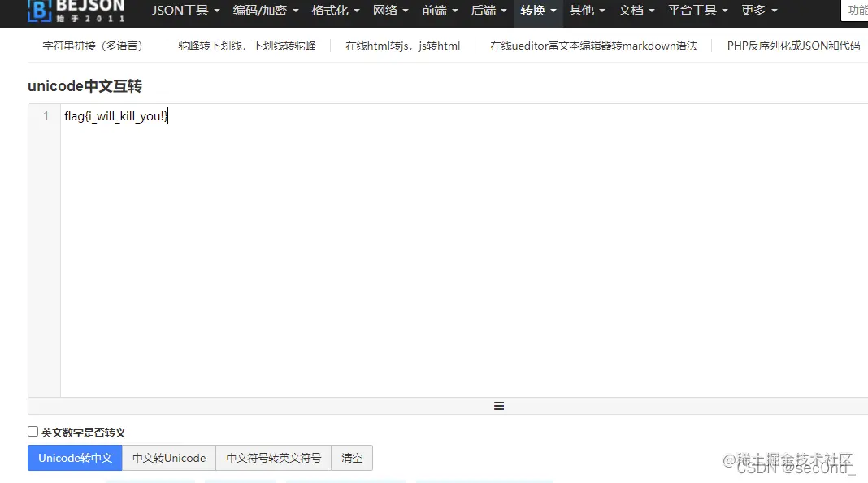Open the 文档 menu
868x483 pixels.
coord(636,11)
